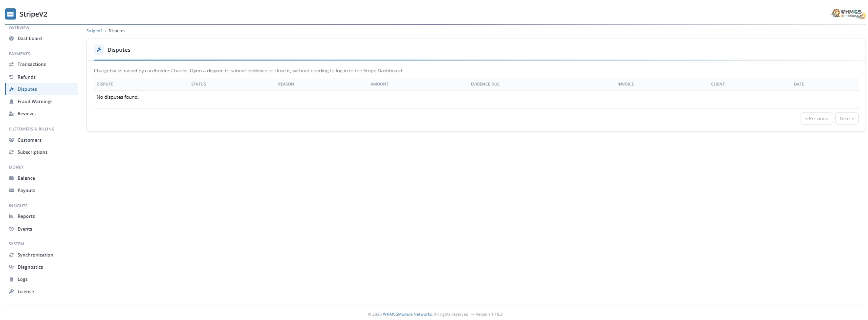Screen dimensions: 868x320
Task: Go to Subscriptions
Action: [x=42, y=152]
